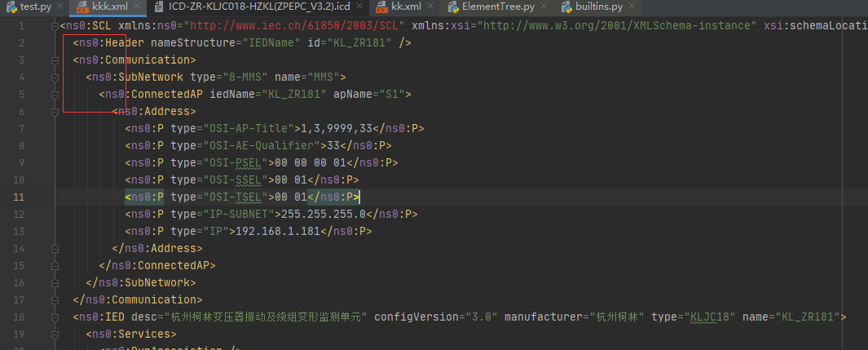This screenshot has height=350, width=868.
Task: Click line number 7 in the gutter
Action: point(21,128)
